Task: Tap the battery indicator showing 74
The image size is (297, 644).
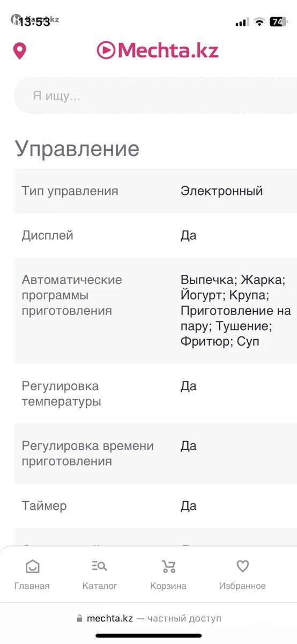Action: pos(278,22)
